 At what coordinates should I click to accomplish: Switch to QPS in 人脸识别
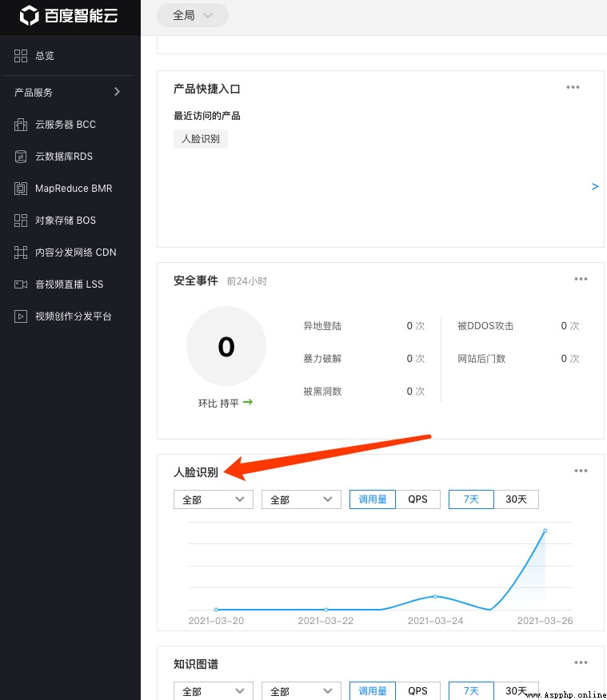[x=417, y=499]
